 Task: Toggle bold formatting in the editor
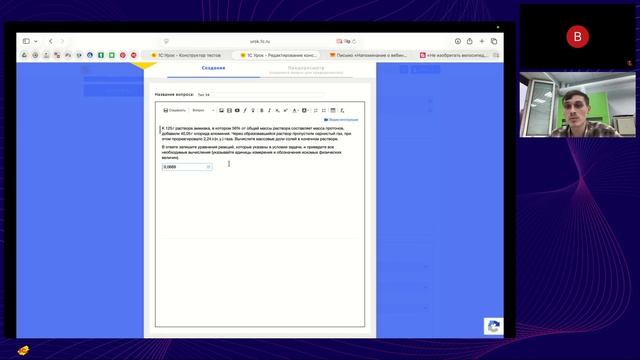pos(262,110)
